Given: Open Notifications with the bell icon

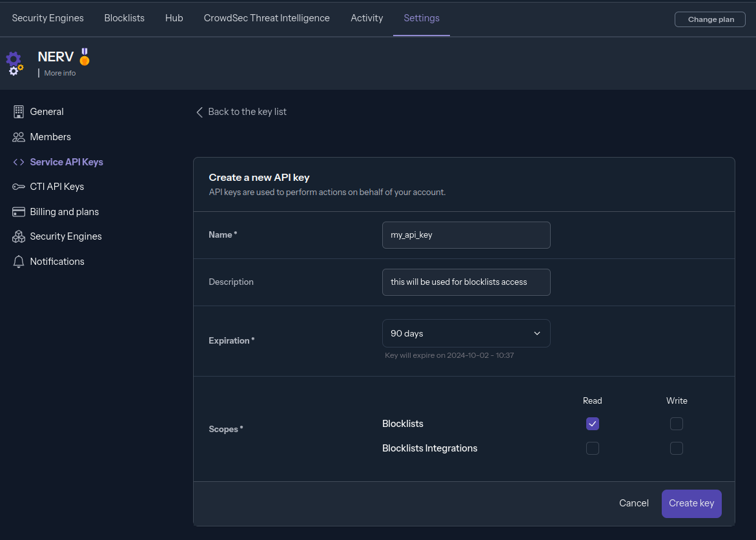Looking at the screenshot, I should click(x=18, y=261).
